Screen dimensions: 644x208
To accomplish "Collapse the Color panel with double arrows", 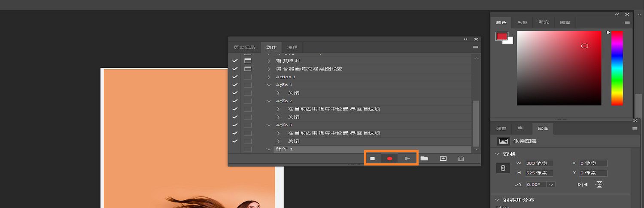I will [617, 14].
